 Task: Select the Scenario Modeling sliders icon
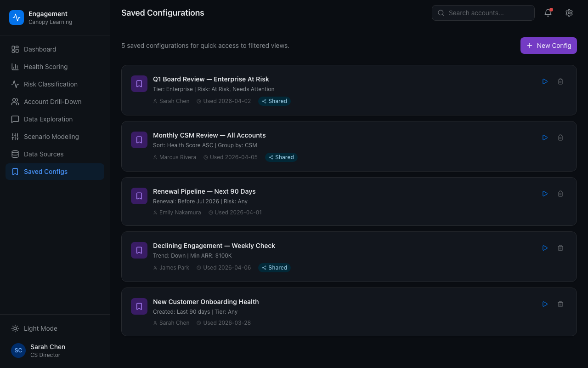(x=15, y=137)
